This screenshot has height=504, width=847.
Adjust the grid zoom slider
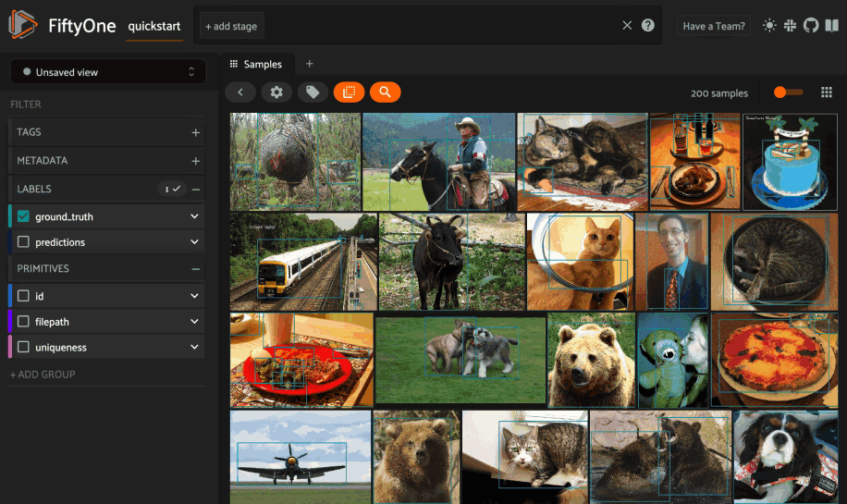tap(787, 92)
